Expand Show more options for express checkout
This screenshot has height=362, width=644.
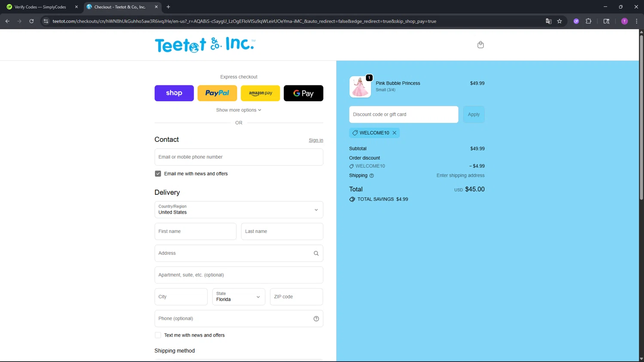(239, 110)
